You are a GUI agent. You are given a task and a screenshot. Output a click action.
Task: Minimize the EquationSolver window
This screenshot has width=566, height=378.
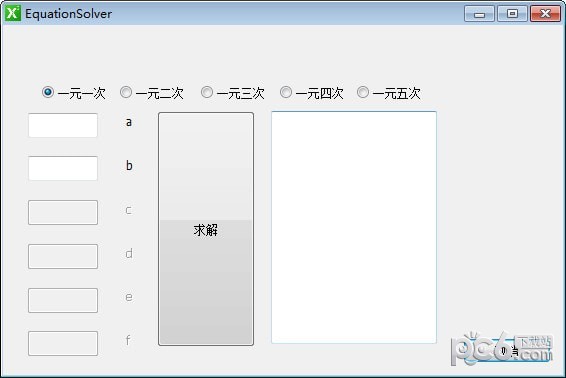coord(479,14)
